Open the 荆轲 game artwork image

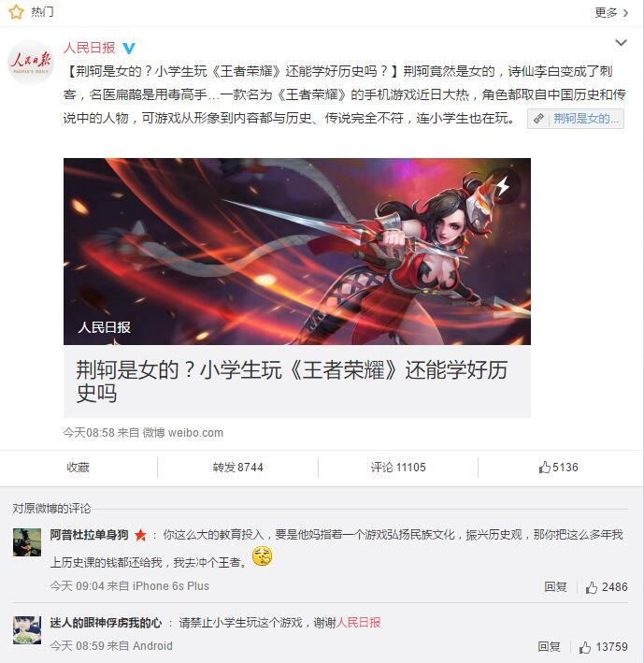pyautogui.click(x=297, y=252)
